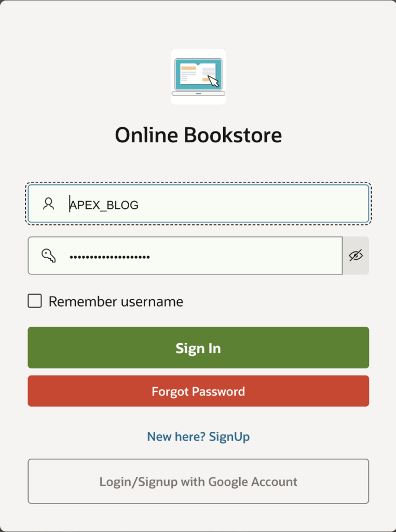Click the key icon in the password field
The image size is (396, 532).
pos(48,256)
